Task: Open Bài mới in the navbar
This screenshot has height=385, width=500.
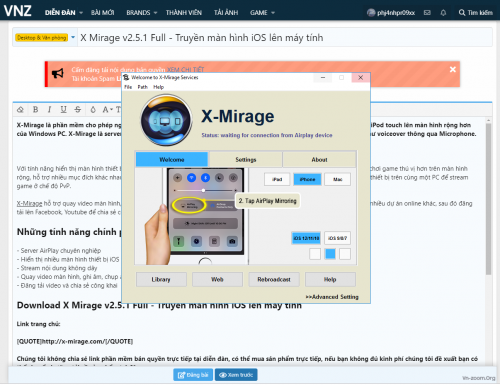Action: [103, 13]
